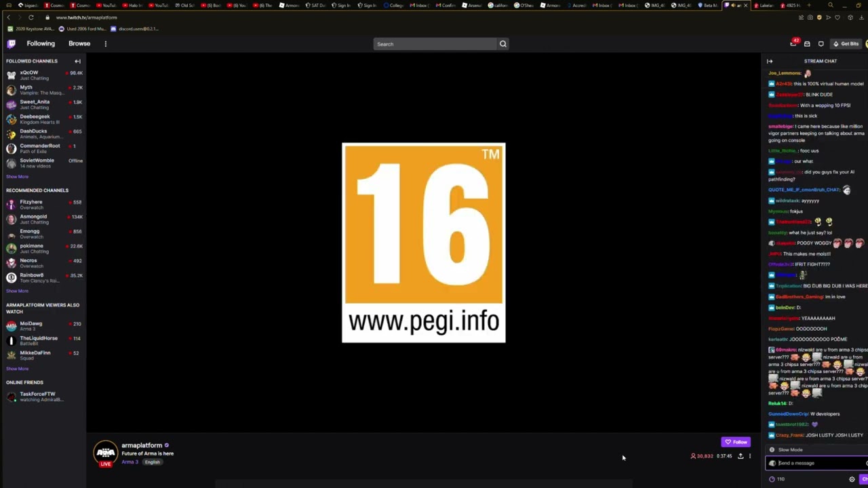Open xQcOW channel in sidebar
The image size is (868, 488).
[44, 75]
